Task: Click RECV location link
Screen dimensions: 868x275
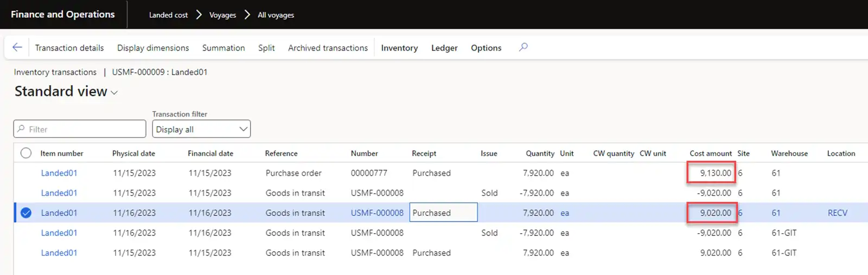Action: coord(837,213)
